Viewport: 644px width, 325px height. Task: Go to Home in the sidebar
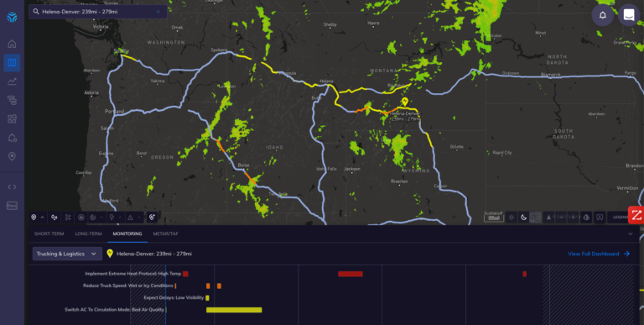(x=12, y=44)
